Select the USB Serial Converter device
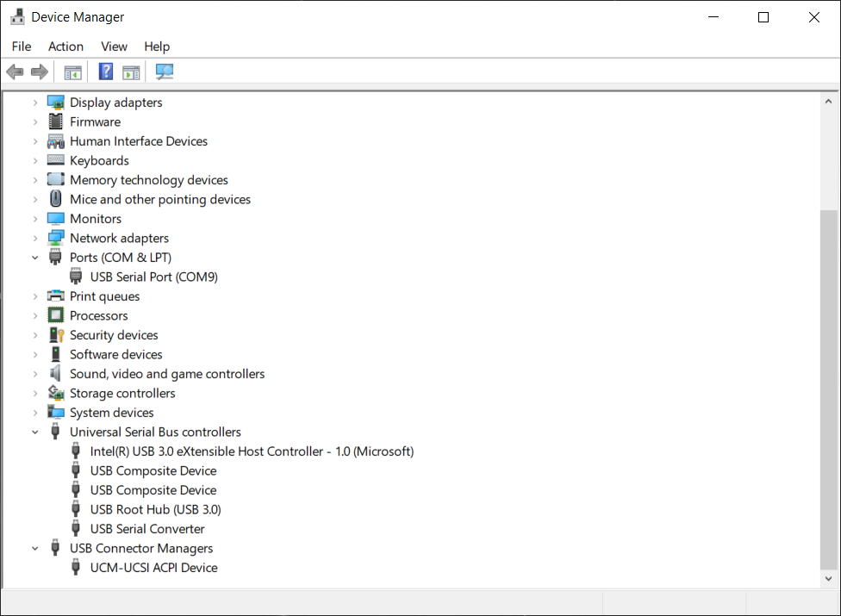This screenshot has height=616, width=841. pyautogui.click(x=147, y=529)
